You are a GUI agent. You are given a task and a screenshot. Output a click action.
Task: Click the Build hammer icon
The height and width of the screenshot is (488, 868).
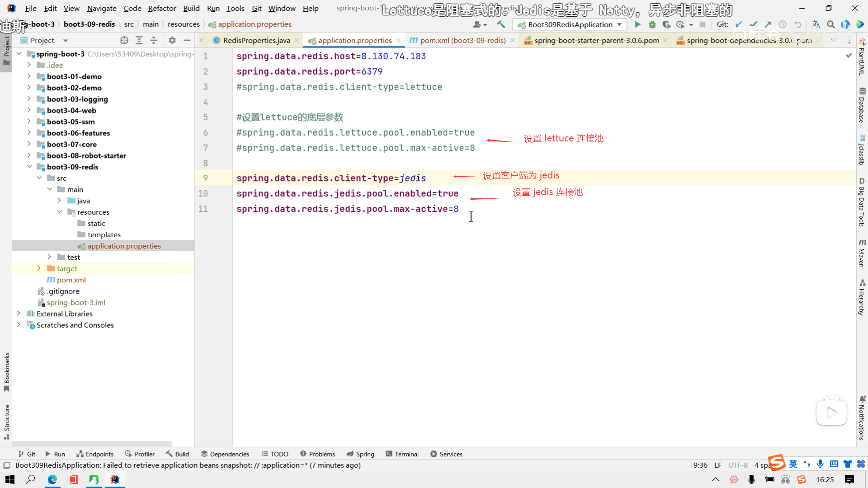coord(501,24)
